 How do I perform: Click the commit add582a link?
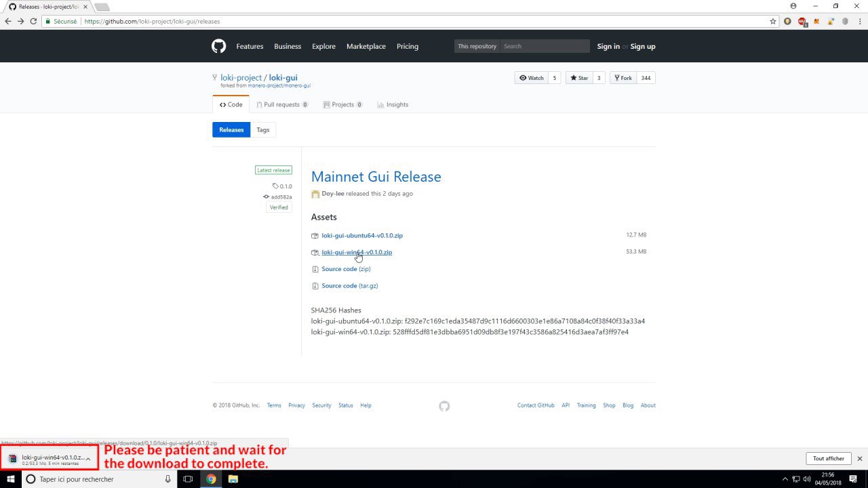(x=278, y=197)
